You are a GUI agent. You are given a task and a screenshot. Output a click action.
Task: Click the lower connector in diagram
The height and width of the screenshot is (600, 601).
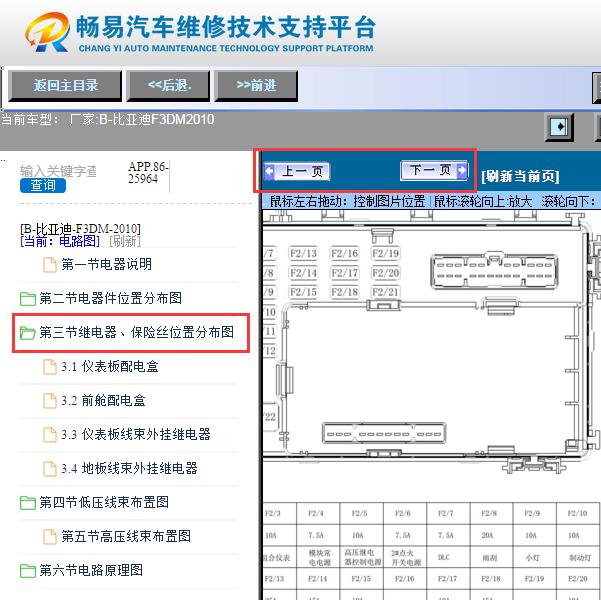click(384, 434)
